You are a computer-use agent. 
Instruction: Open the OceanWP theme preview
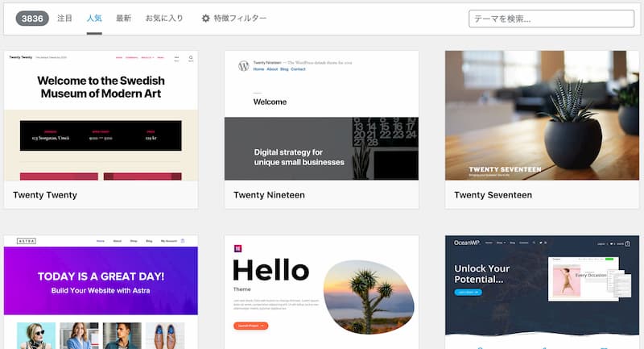point(542,293)
